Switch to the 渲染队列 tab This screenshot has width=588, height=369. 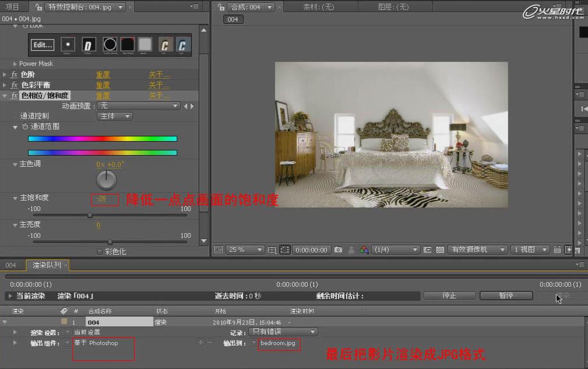pos(47,265)
